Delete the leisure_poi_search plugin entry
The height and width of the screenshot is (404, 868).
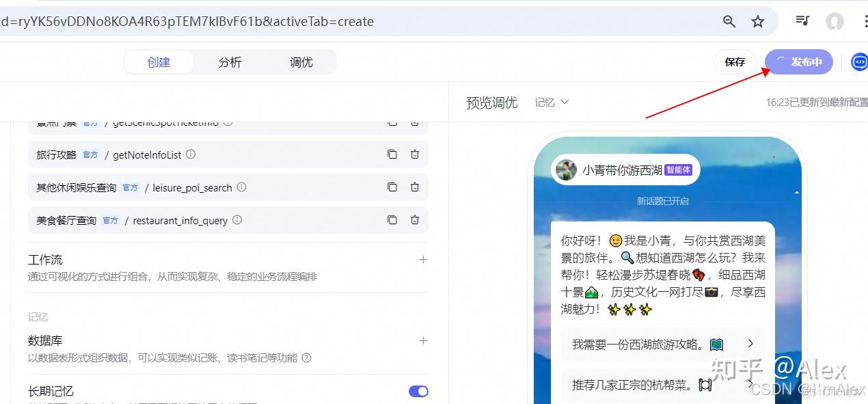click(414, 187)
